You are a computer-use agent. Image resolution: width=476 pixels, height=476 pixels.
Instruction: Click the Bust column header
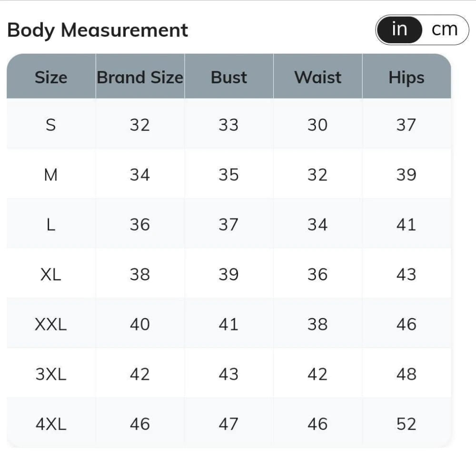pos(229,77)
